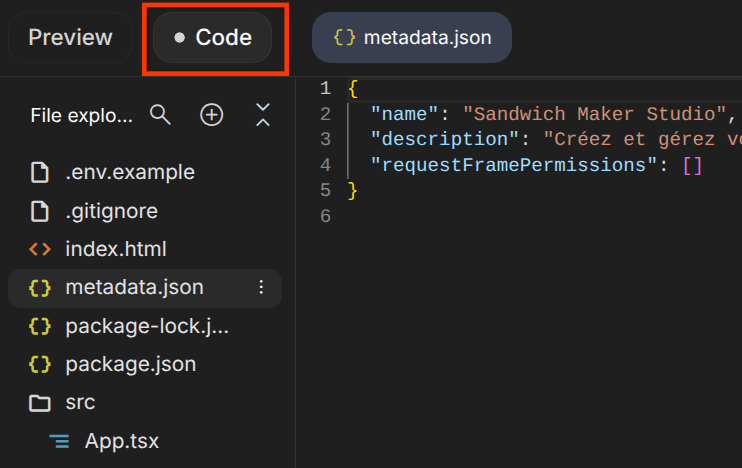The height and width of the screenshot is (468, 742).
Task: Collapse all folders in file explorer
Action: pos(262,115)
